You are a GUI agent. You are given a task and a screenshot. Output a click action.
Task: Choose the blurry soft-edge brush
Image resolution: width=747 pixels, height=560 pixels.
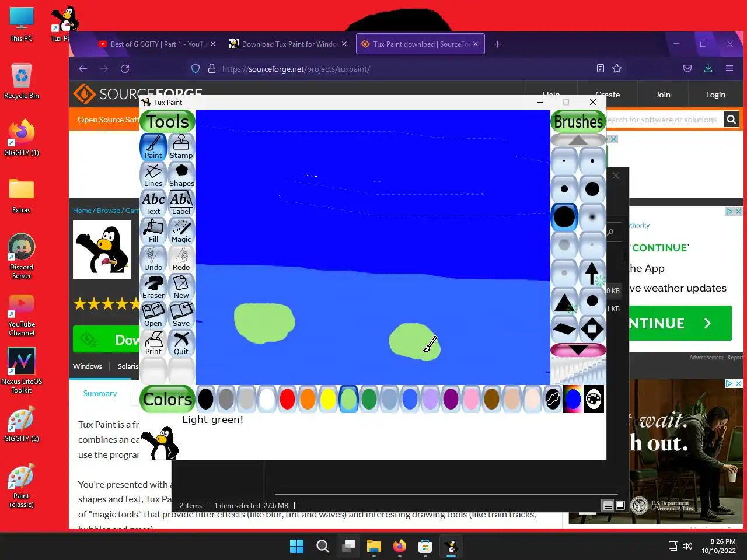click(592, 217)
